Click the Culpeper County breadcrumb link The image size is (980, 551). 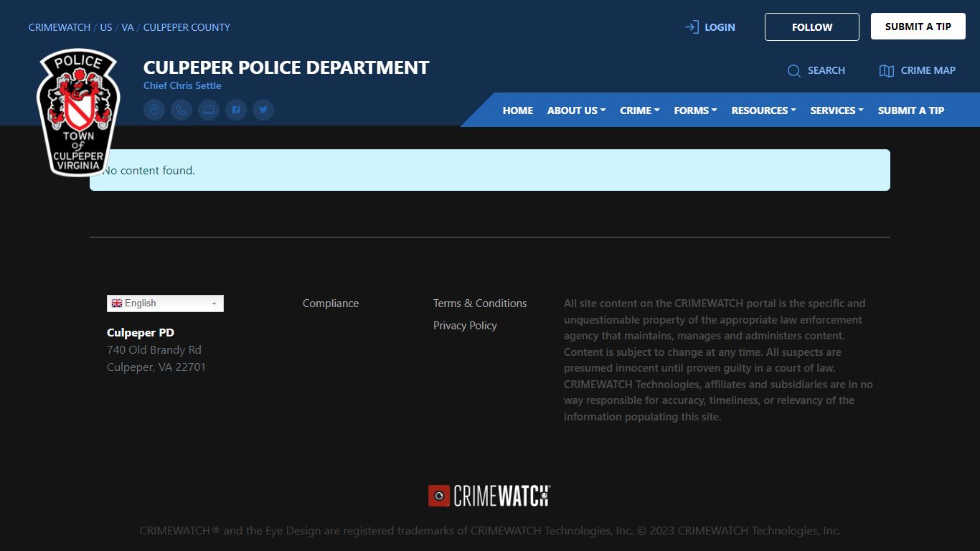click(187, 27)
